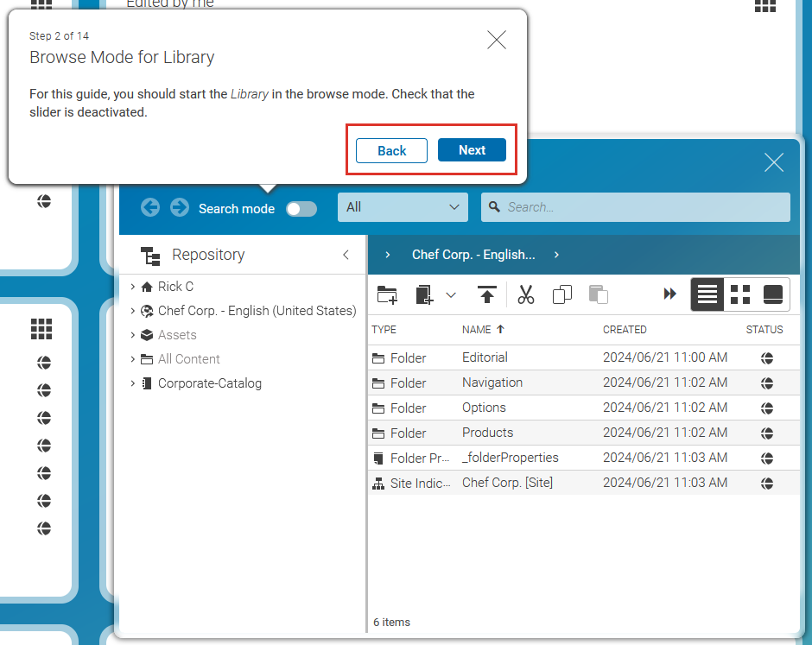
Task: Click the cut scissors icon
Action: point(526,294)
